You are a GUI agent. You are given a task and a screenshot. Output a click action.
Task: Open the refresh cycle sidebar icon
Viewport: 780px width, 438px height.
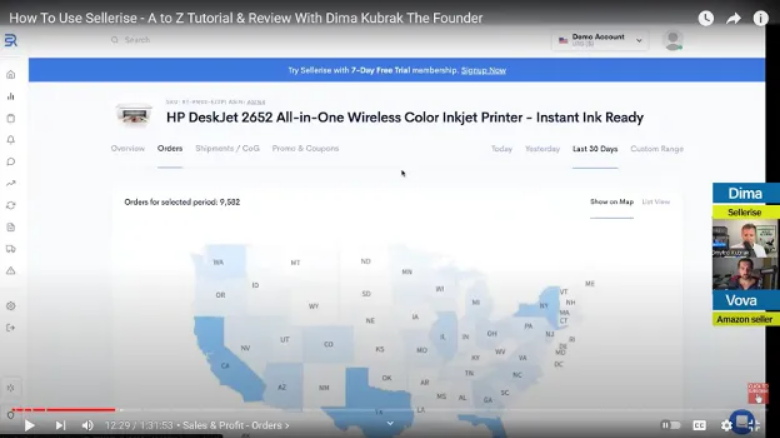click(x=11, y=206)
